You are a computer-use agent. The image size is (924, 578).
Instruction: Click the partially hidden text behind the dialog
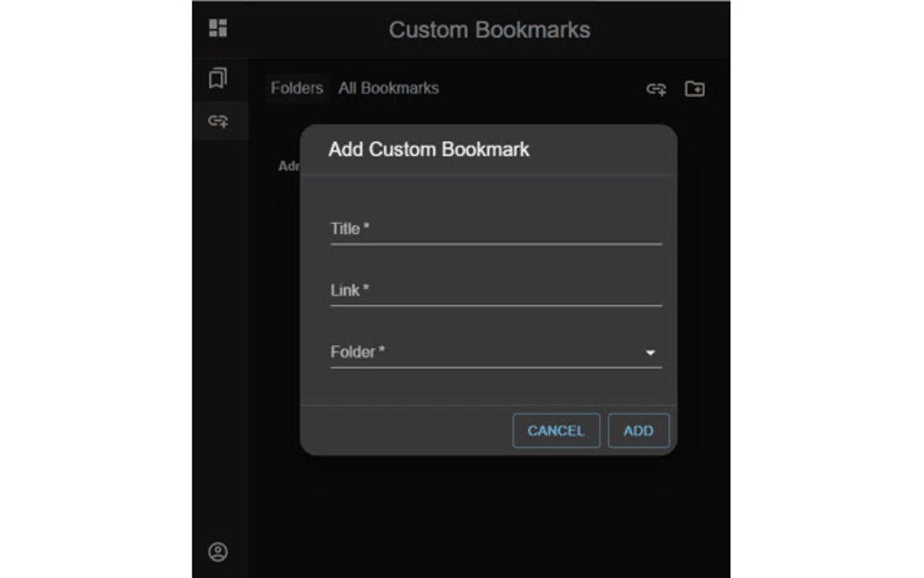(x=288, y=167)
